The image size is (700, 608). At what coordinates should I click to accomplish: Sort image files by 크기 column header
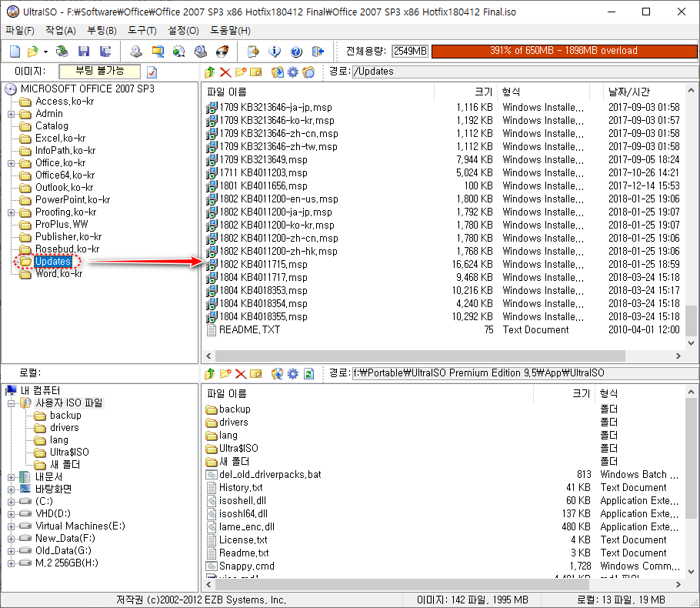[x=465, y=92]
